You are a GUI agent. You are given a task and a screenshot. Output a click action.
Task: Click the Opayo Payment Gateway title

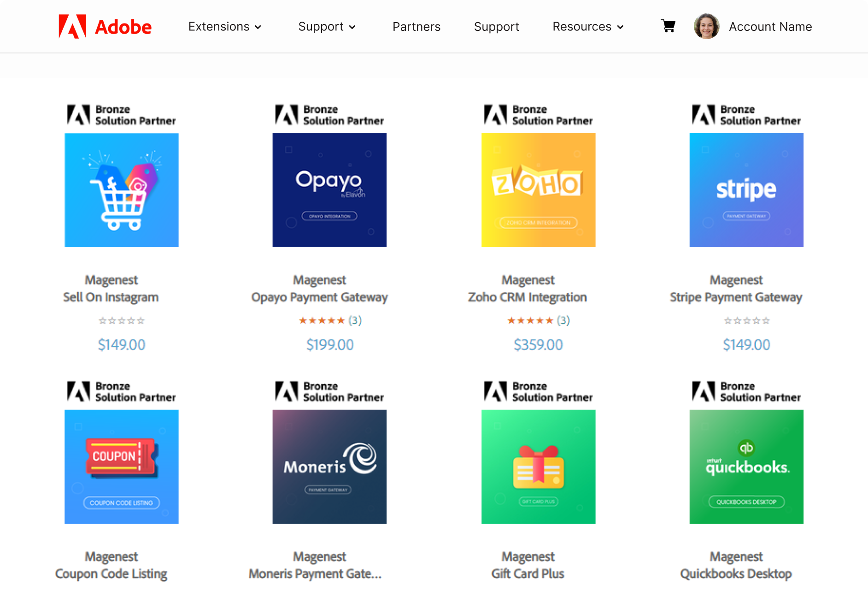click(x=319, y=297)
